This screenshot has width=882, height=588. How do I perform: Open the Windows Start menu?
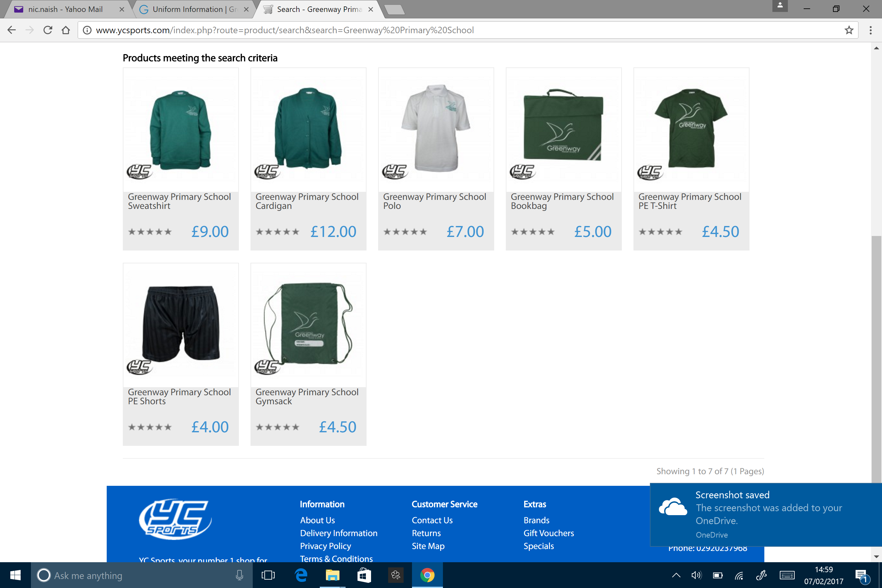click(x=15, y=575)
